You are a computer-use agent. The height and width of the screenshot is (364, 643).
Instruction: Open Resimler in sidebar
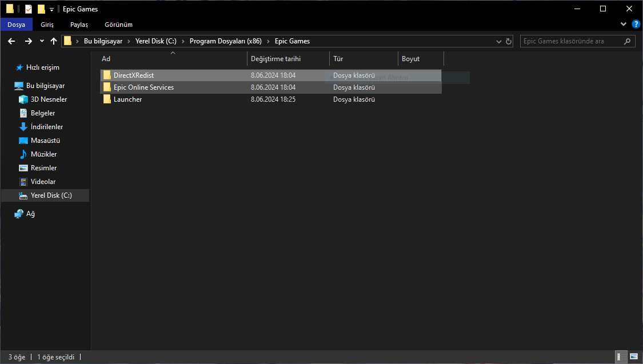[43, 168]
